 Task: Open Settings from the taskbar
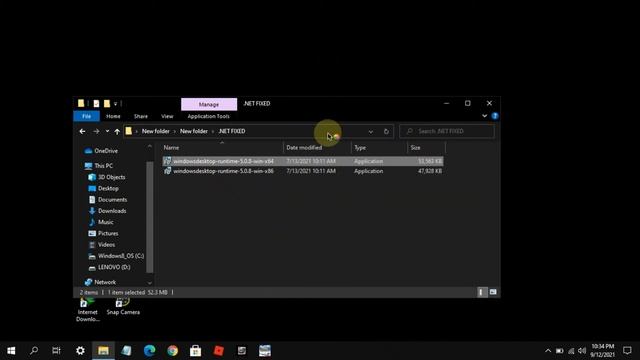80,351
